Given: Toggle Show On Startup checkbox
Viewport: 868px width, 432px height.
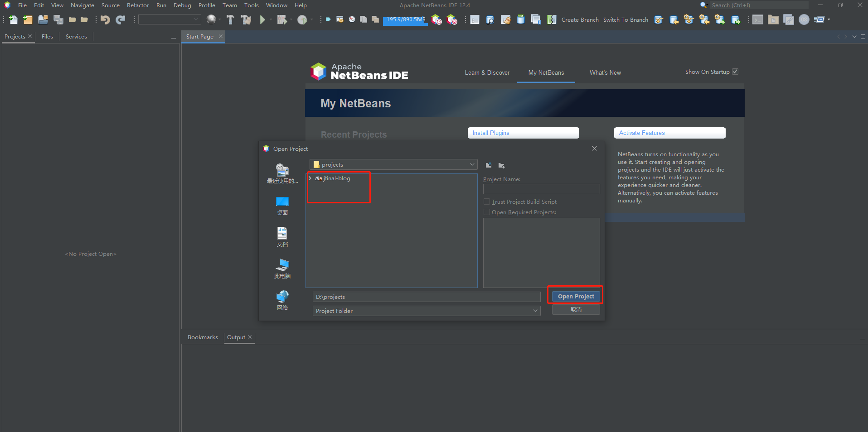Looking at the screenshot, I should pos(735,72).
